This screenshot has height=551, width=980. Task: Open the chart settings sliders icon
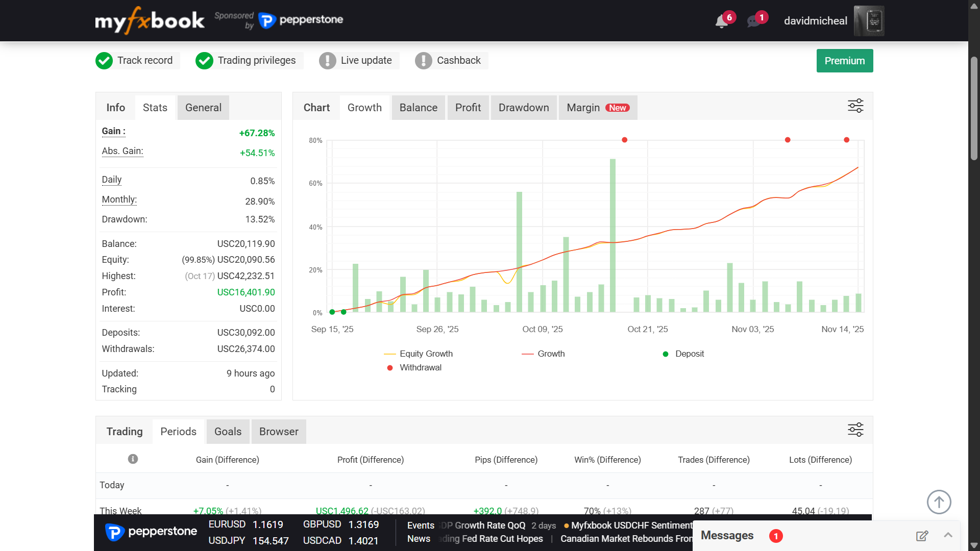(855, 106)
